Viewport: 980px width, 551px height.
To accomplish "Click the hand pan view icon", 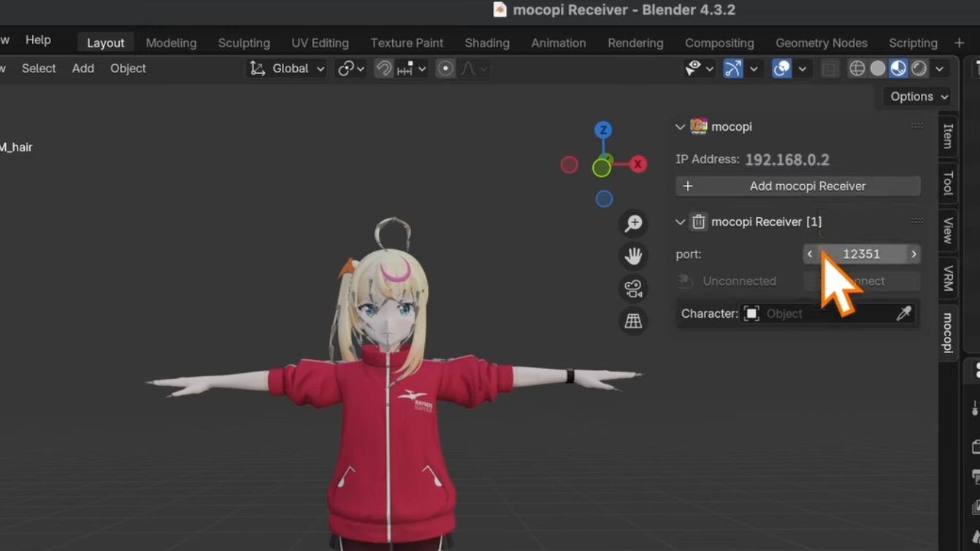I will (633, 256).
